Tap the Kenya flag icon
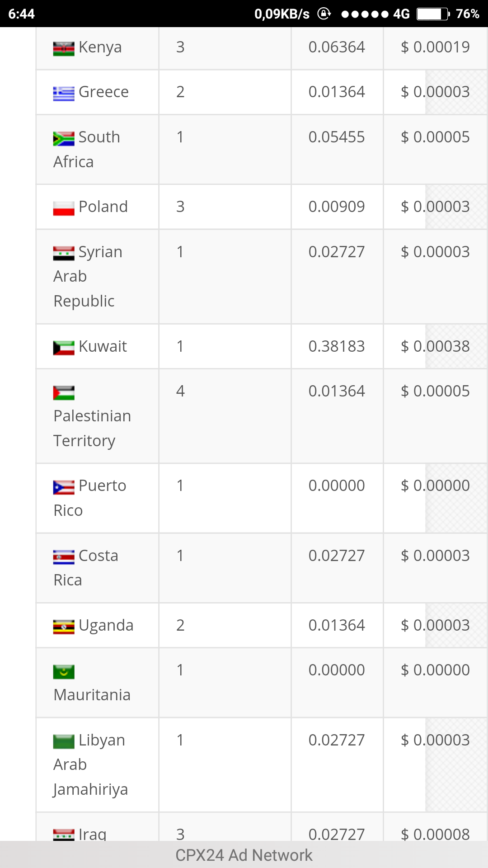Viewport: 488px width, 868px height. (x=64, y=48)
